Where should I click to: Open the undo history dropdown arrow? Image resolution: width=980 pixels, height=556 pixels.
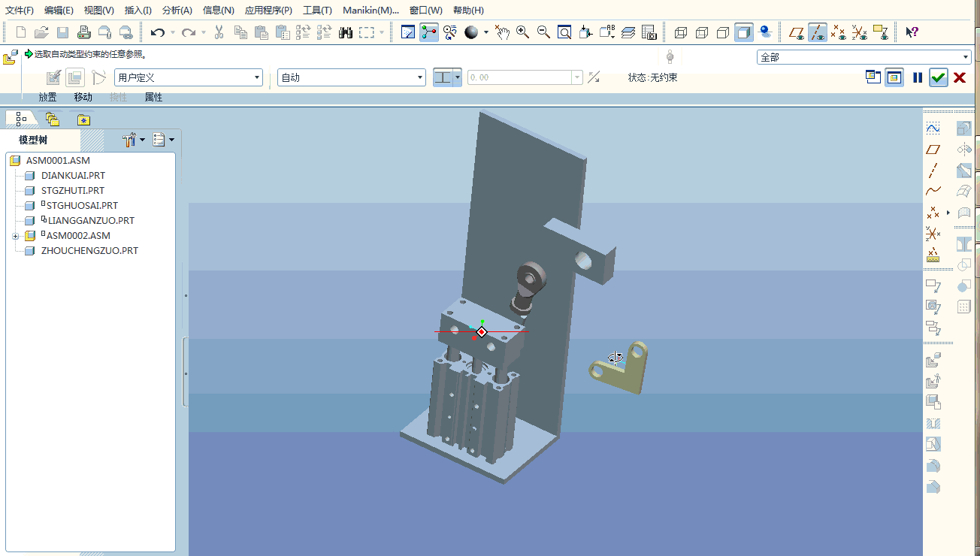tap(173, 32)
